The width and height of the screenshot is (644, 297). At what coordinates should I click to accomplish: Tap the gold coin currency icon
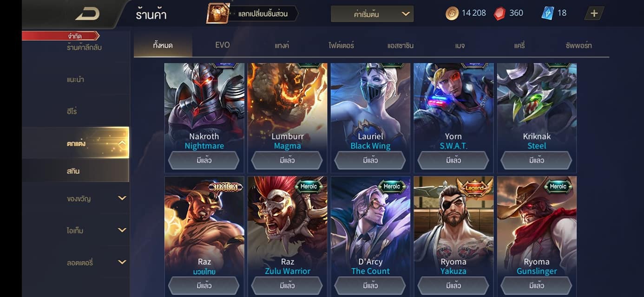452,13
